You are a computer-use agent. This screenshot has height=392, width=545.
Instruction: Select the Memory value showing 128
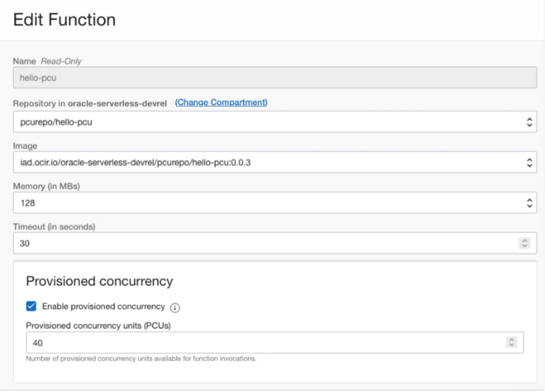click(x=213, y=203)
